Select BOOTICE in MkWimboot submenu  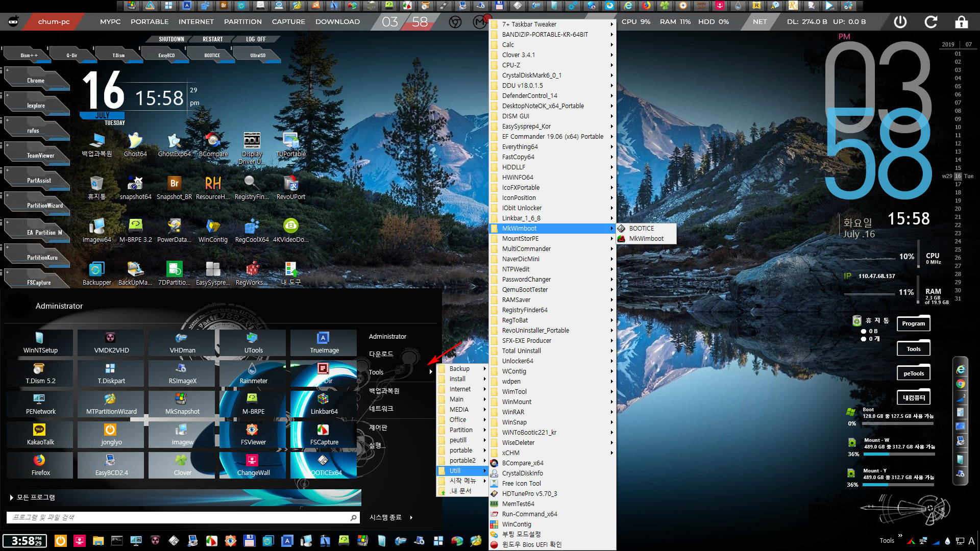pyautogui.click(x=646, y=228)
